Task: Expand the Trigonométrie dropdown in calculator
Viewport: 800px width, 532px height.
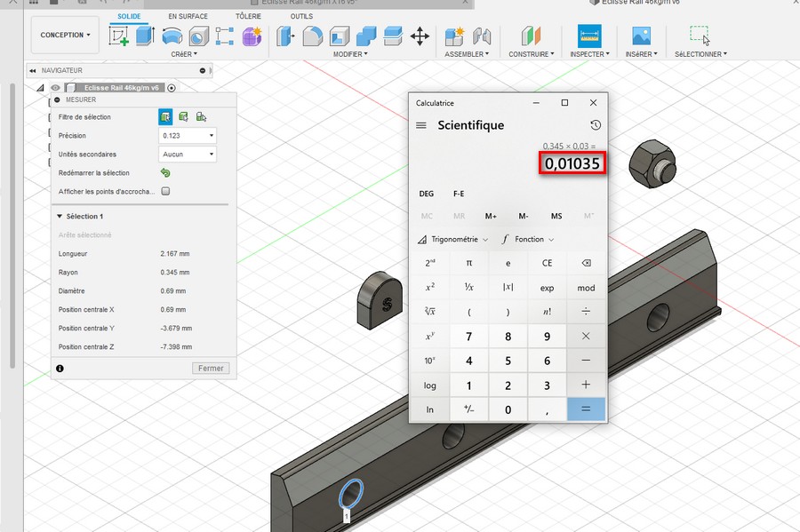Action: click(x=453, y=239)
